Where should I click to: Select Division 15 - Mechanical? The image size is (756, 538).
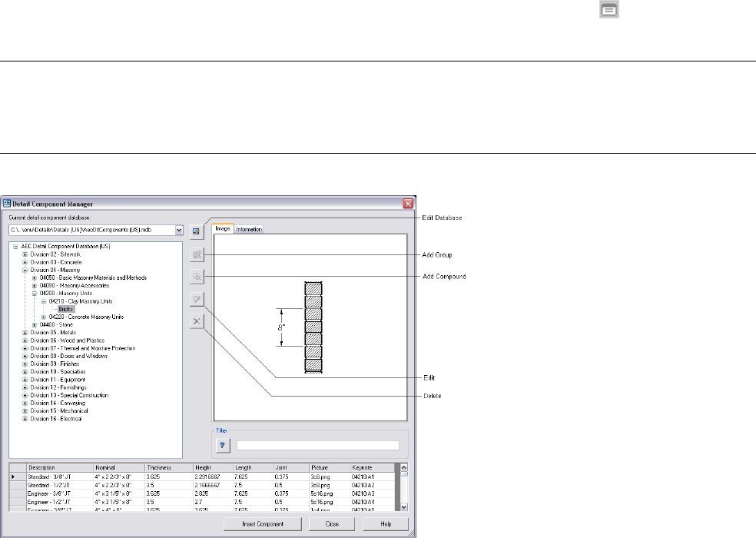(x=59, y=411)
